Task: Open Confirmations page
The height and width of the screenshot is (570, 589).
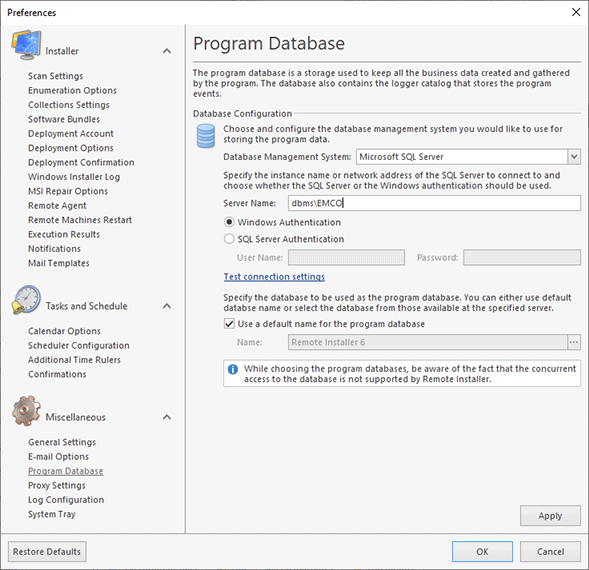Action: click(x=57, y=374)
